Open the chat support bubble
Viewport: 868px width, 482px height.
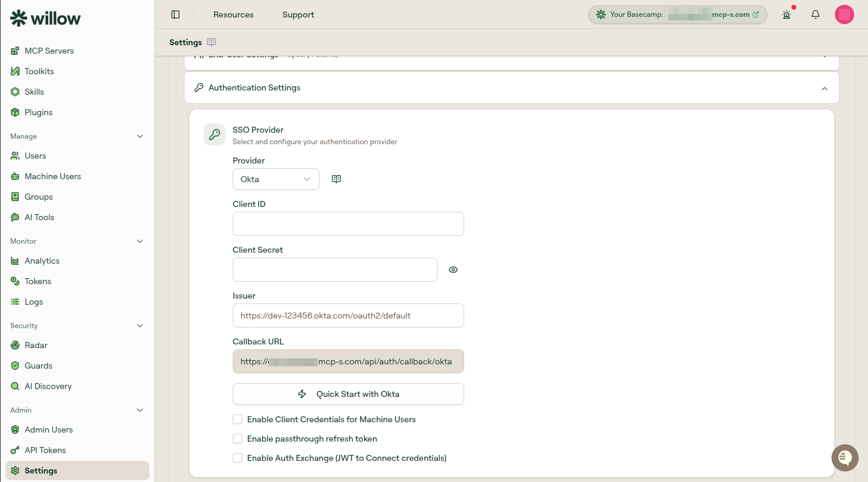[x=845, y=458]
